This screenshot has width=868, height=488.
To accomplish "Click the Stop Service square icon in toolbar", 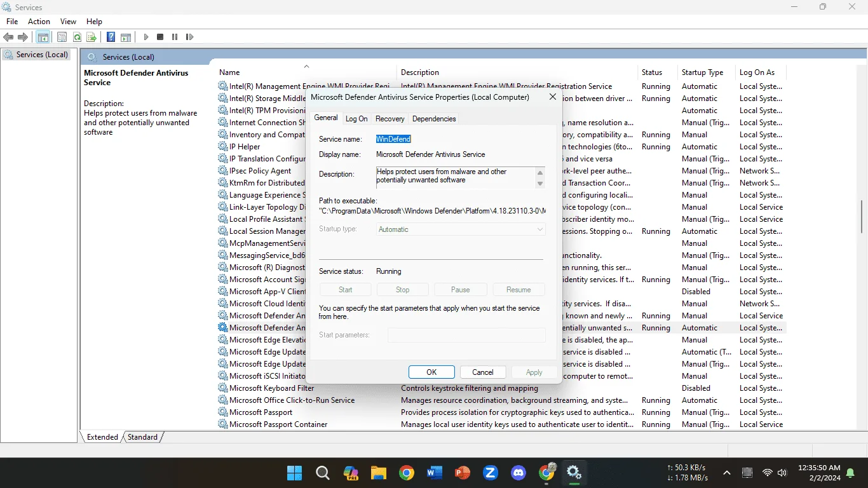I will coord(160,37).
